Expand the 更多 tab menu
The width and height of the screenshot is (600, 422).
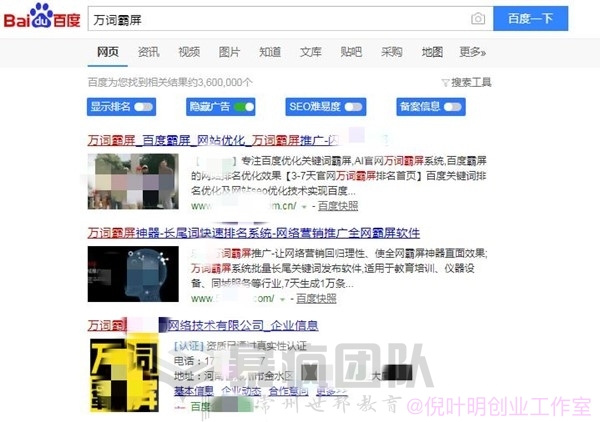(x=473, y=52)
